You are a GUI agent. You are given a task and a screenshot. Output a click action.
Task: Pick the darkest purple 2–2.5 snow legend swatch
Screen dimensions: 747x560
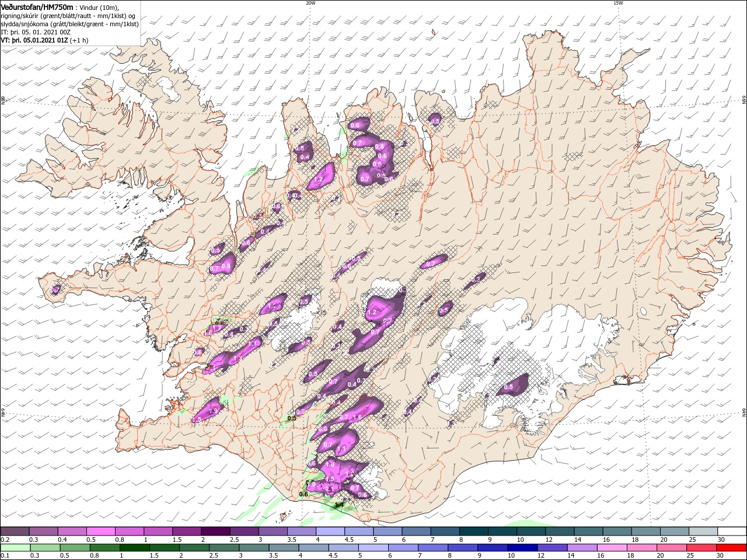point(216,531)
